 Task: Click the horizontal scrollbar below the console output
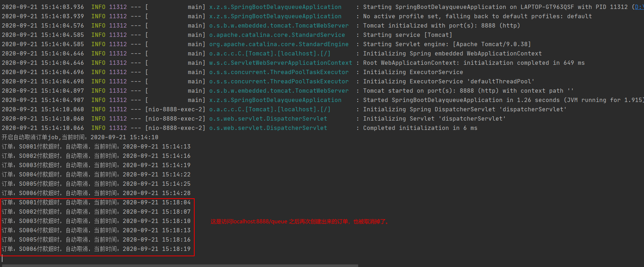point(180,266)
